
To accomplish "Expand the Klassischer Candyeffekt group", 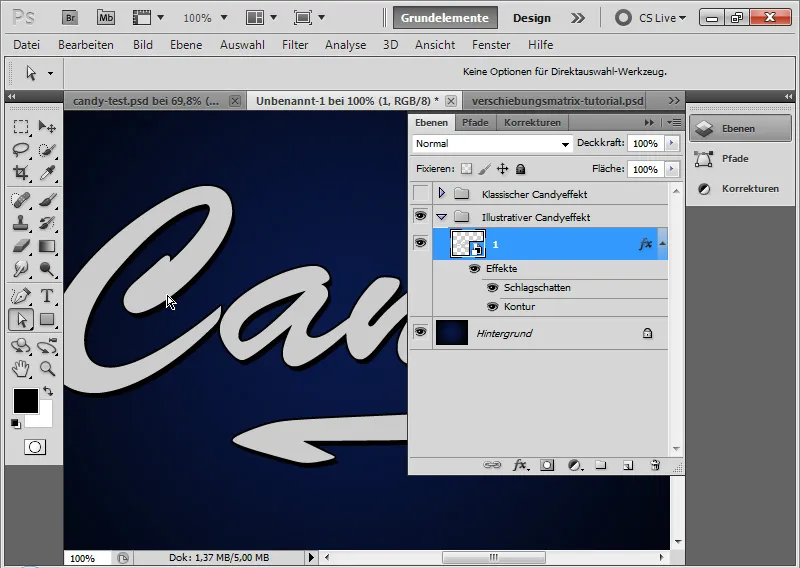I will tap(442, 193).
